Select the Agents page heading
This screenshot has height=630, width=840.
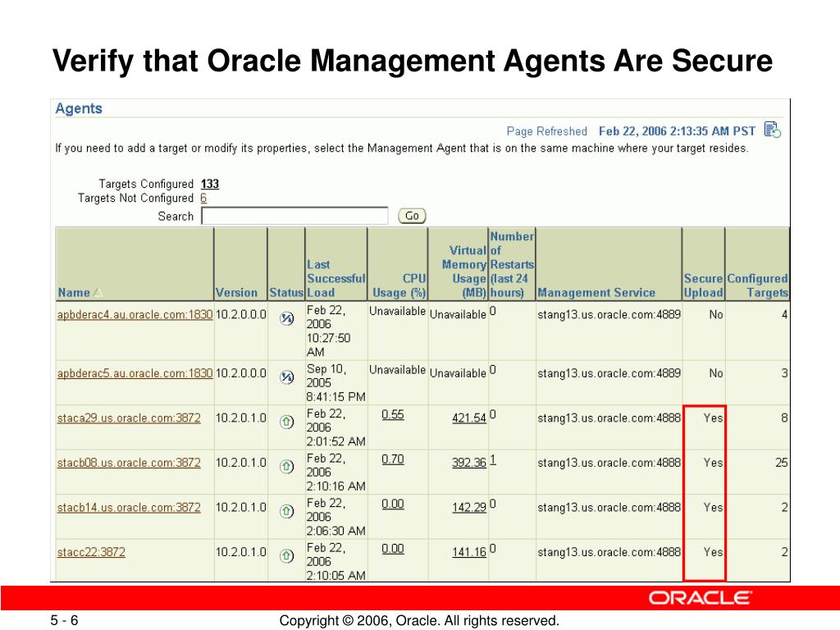click(x=79, y=108)
